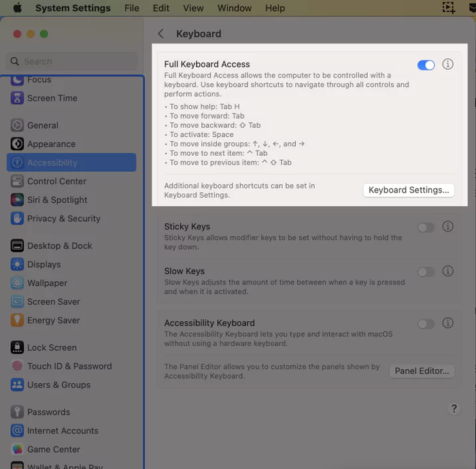Open the Appearance sidebar icon

tap(17, 144)
